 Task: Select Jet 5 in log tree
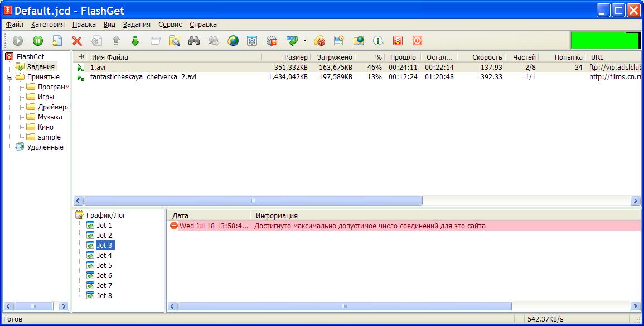[104, 266]
